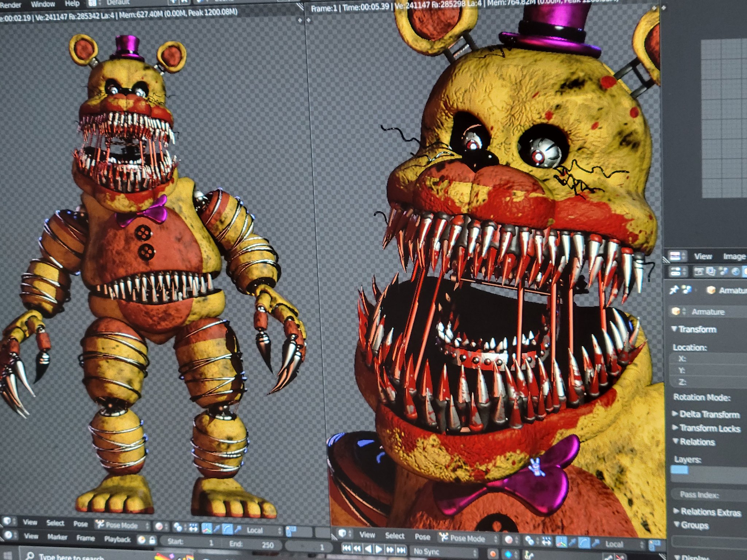Screen dimensions: 747x560
Task: Open No Sync dropdown
Action: tap(444, 552)
